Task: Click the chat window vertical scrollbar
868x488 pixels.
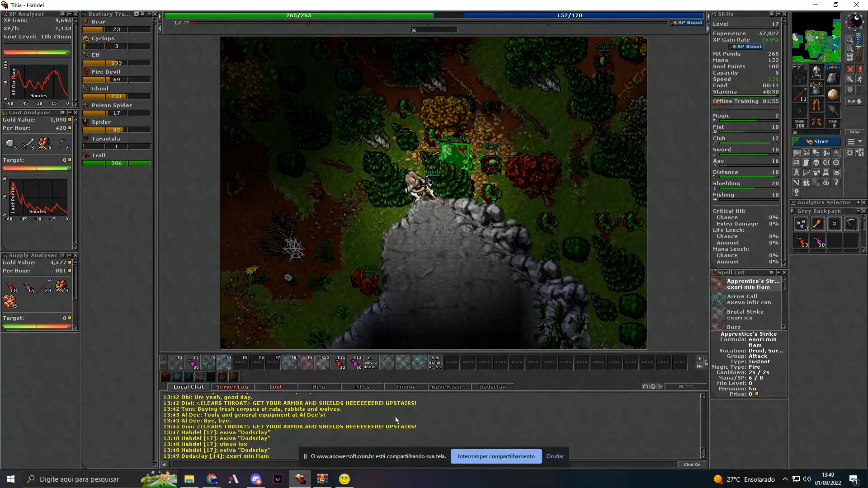Action: tap(703, 426)
